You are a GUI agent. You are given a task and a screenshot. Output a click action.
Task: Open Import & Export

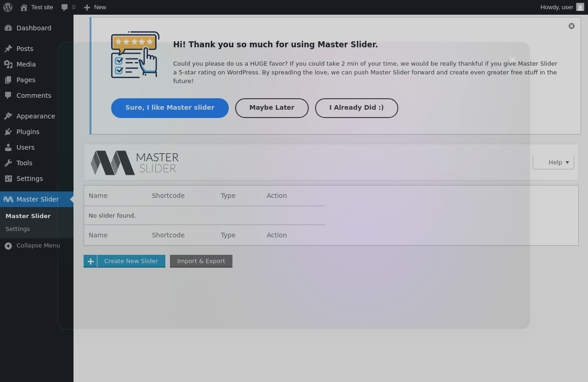pos(201,261)
